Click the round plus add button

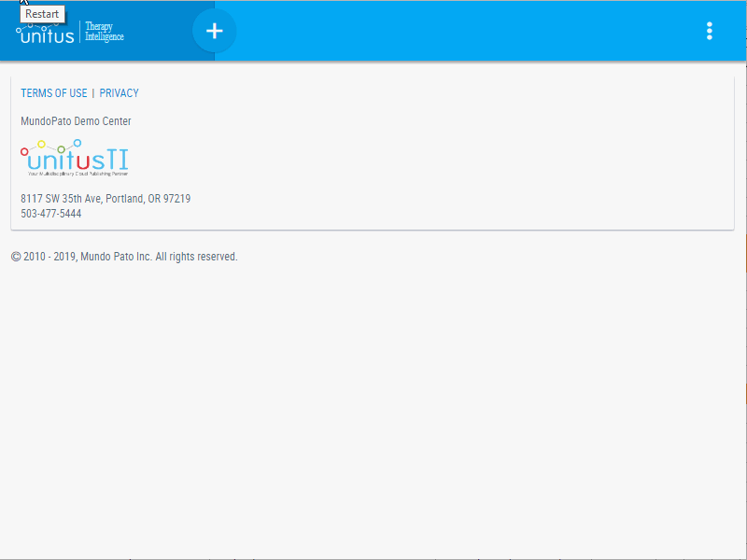tap(215, 31)
